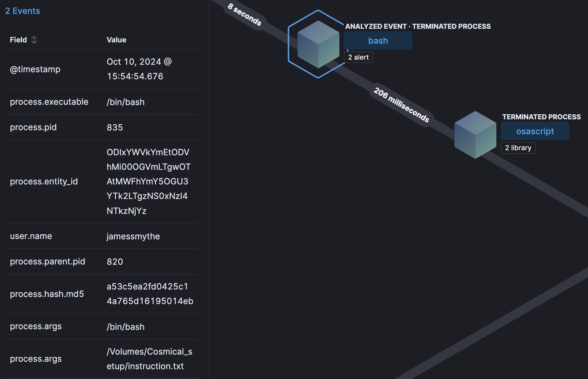Image resolution: width=588 pixels, height=379 pixels.
Task: Select the process.hash.md5 field name
Action: (x=47, y=294)
